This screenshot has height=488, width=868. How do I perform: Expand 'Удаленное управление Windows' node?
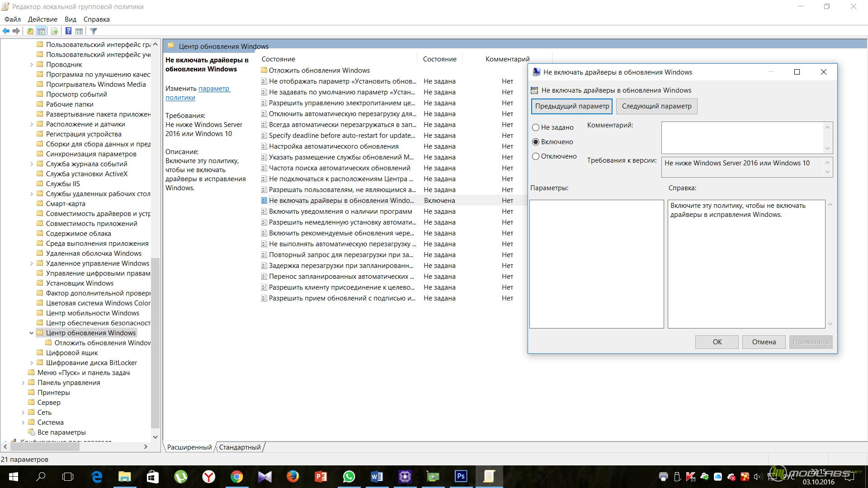point(31,263)
